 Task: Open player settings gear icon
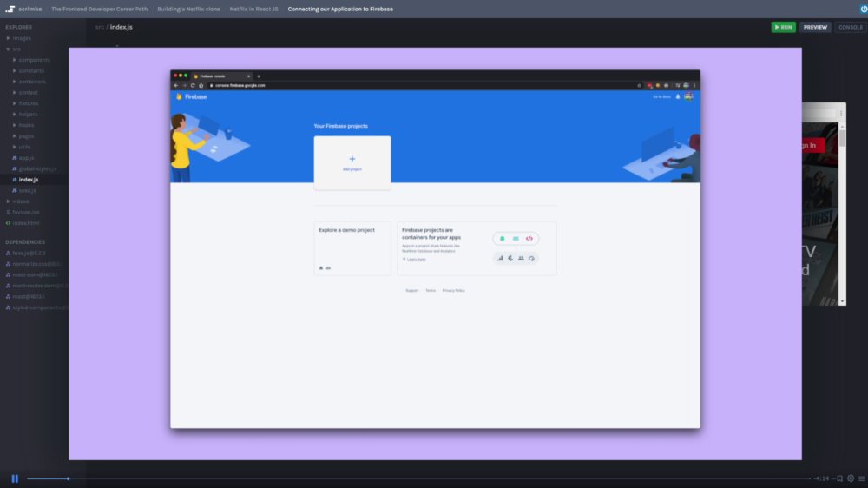tap(851, 478)
